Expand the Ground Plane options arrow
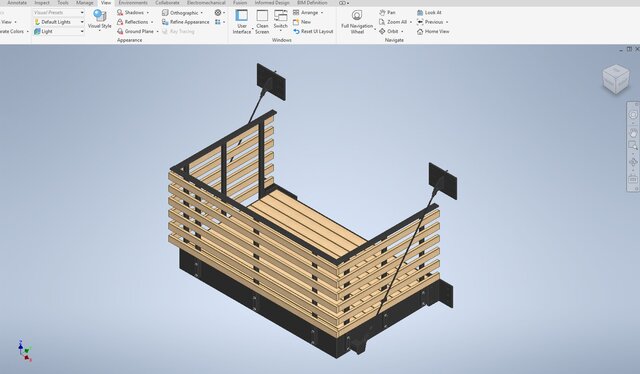The width and height of the screenshot is (640, 374). (158, 31)
